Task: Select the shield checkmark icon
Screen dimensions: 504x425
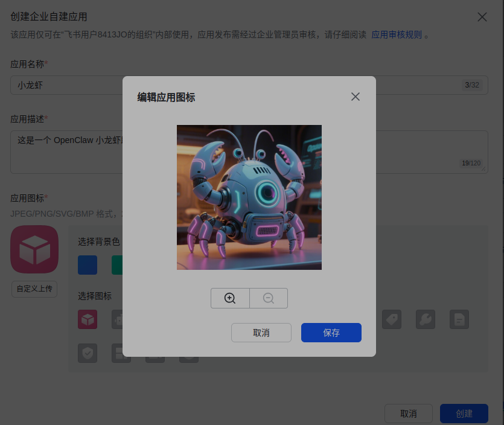Action: coord(88,353)
